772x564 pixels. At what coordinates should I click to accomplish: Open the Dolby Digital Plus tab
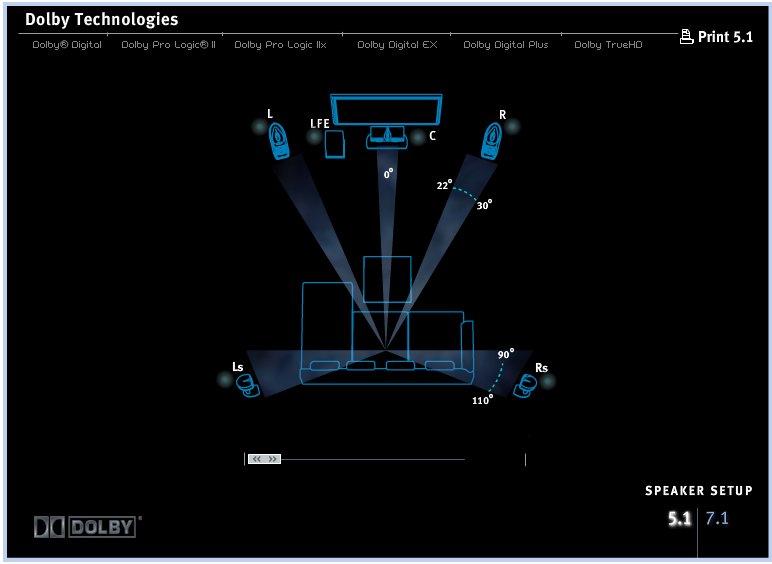[x=506, y=45]
